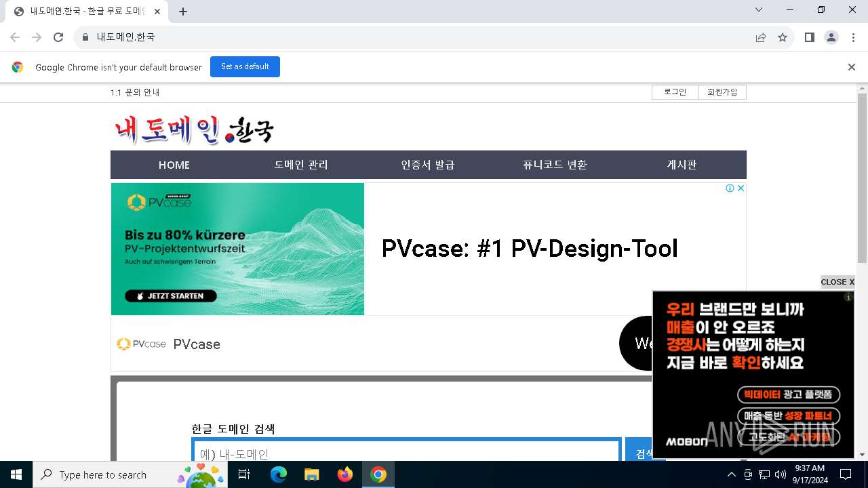868x488 pixels.
Task: Click the page vertical scrollbar thumb
Action: 862,178
